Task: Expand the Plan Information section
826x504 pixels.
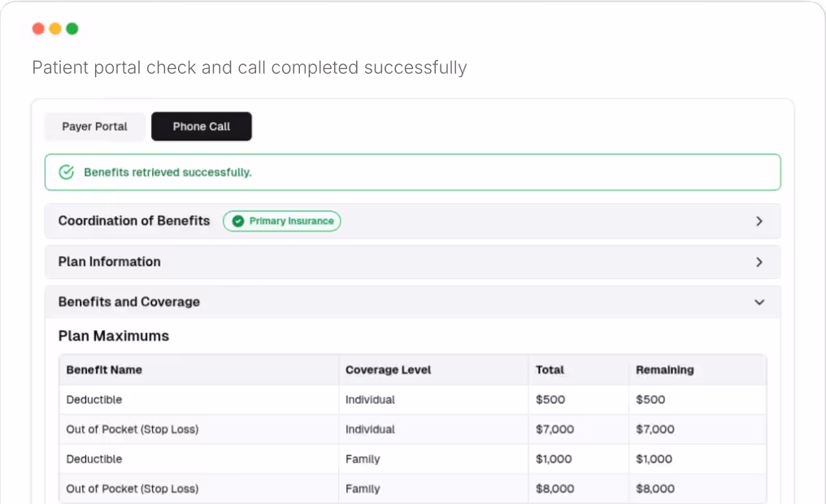Action: (x=411, y=262)
